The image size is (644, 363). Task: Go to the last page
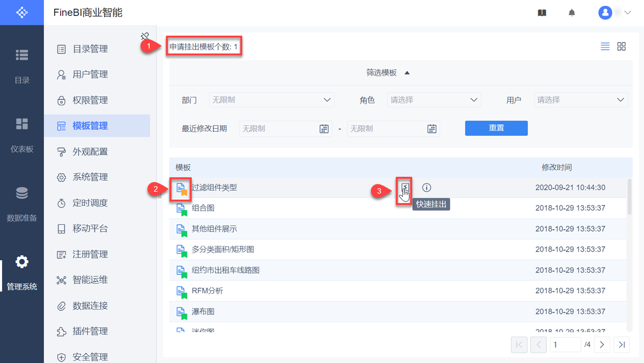622,345
